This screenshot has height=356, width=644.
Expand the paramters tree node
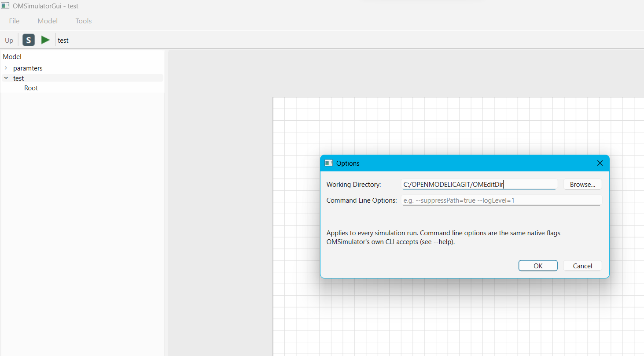tap(6, 68)
